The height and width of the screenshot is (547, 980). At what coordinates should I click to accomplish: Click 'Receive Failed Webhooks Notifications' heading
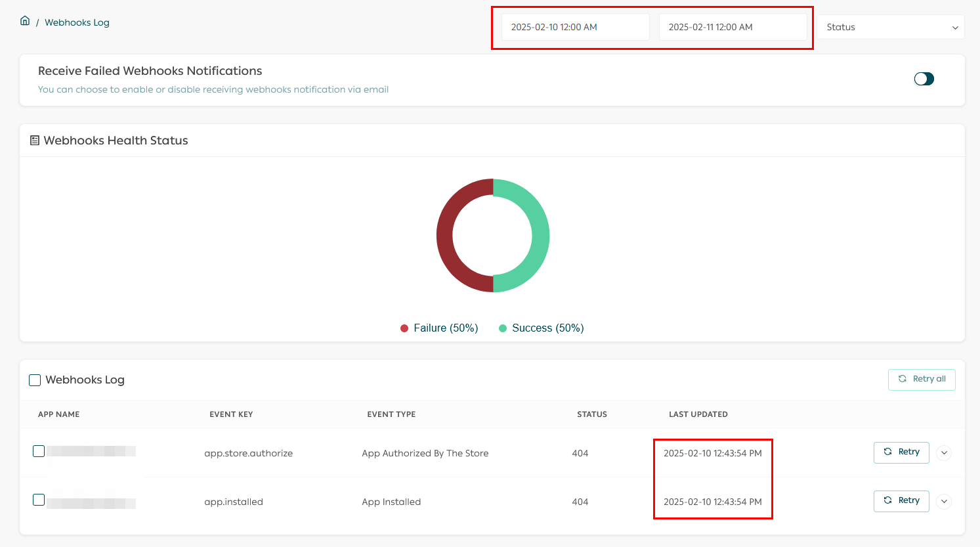coord(150,71)
